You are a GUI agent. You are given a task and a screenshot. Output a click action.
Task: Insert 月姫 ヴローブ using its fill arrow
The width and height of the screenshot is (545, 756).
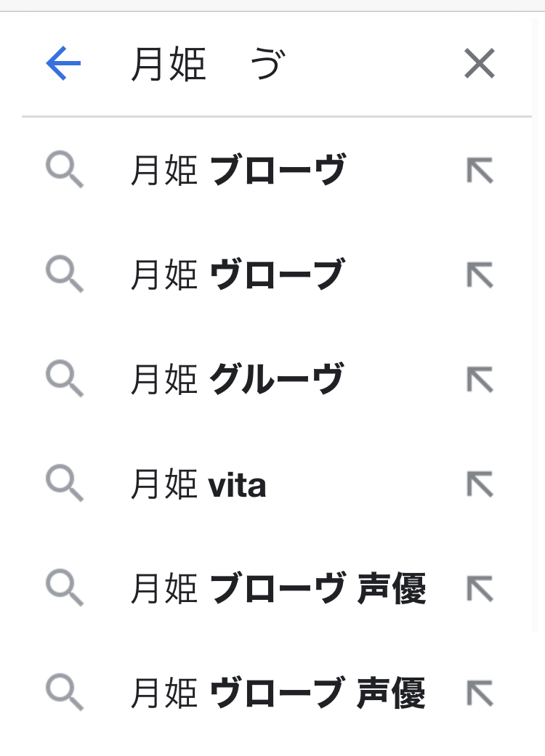click(x=480, y=275)
